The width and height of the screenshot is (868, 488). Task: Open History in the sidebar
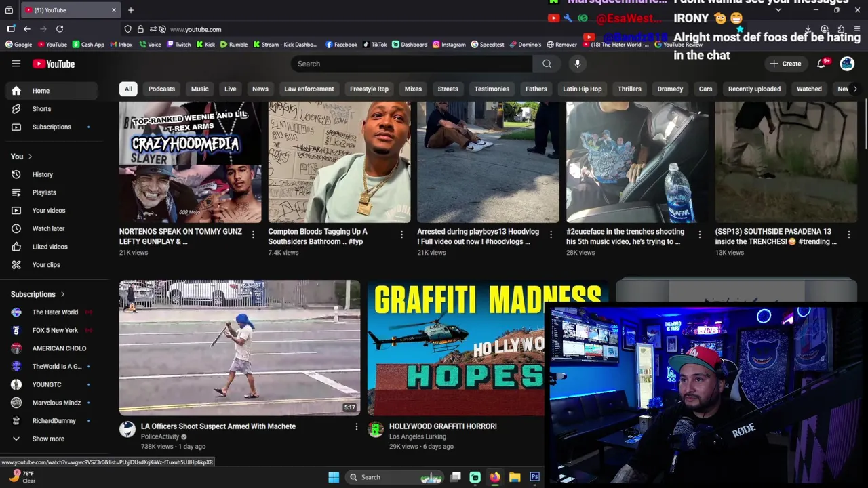(x=53, y=174)
